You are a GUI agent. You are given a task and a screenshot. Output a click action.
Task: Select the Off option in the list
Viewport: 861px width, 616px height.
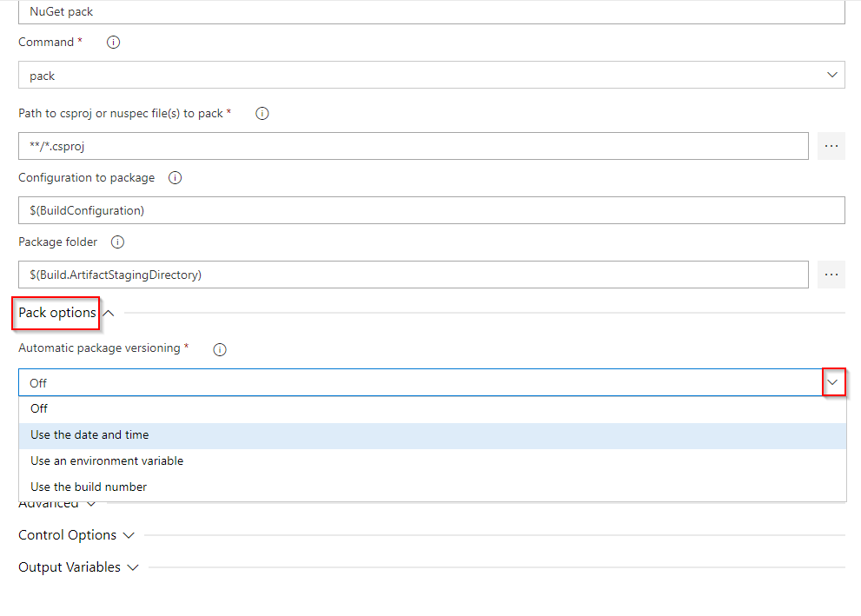pos(433,409)
